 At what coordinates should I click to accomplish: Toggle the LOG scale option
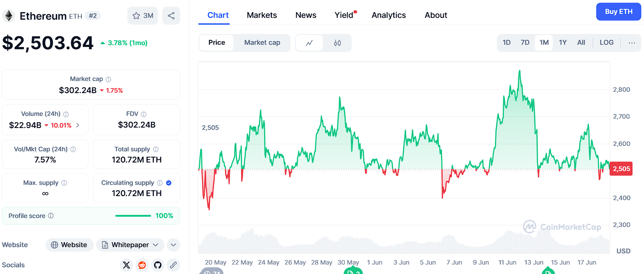tap(606, 43)
